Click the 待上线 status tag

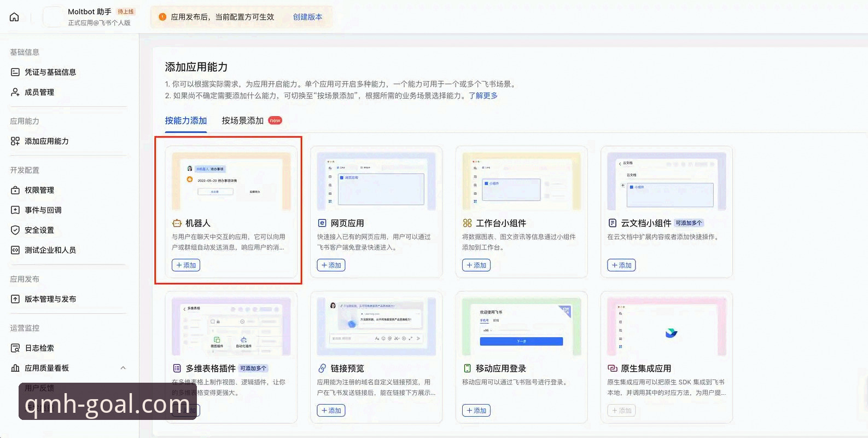[x=126, y=11]
